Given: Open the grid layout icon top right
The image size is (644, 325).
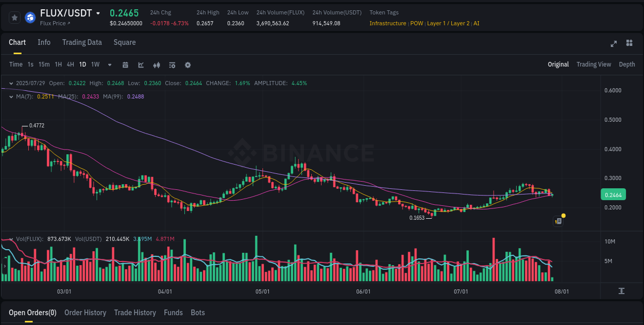Looking at the screenshot, I should coord(630,44).
